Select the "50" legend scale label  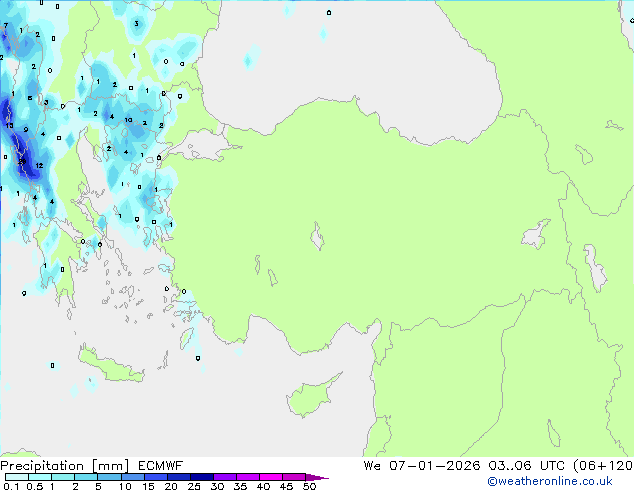tap(309, 486)
